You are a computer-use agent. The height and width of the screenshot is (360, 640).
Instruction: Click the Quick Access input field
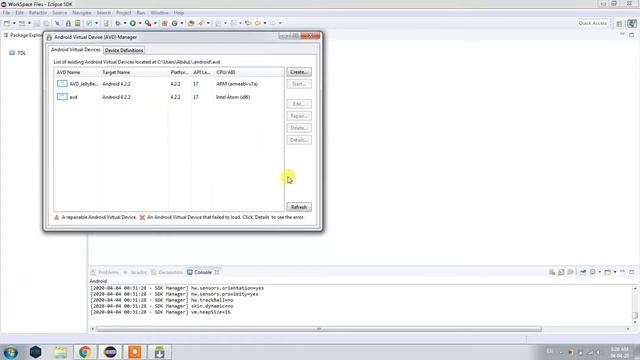tap(593, 23)
